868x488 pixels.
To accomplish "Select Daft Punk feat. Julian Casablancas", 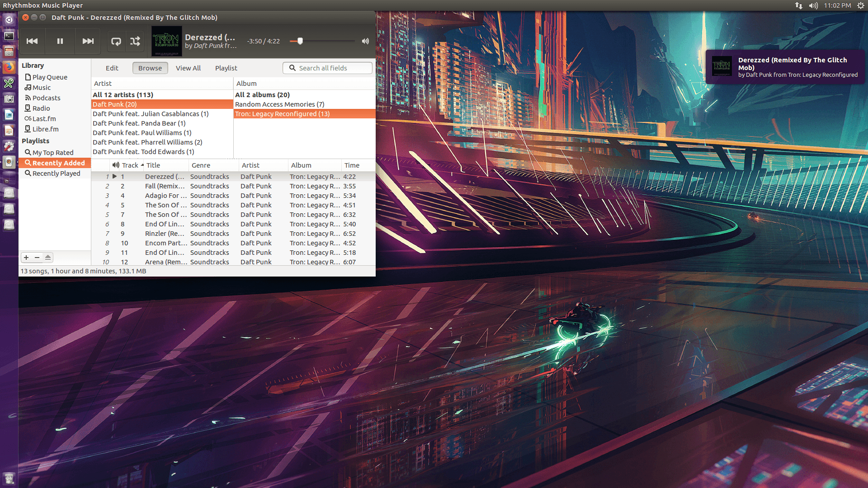I will point(162,114).
